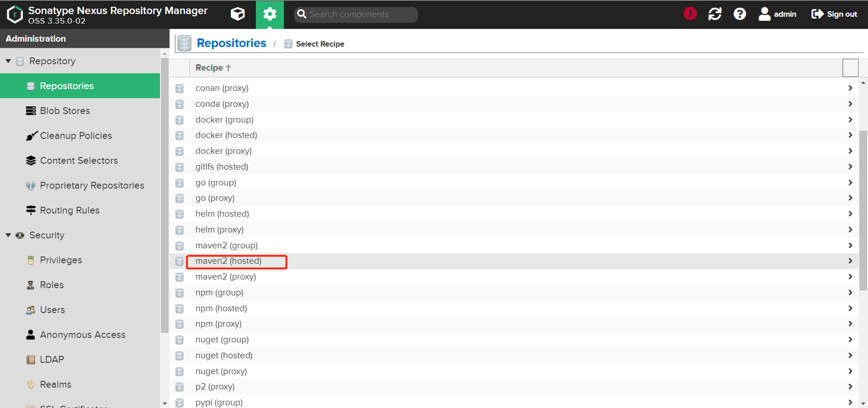
Task: Click the recipe list vertical scrollbar thumb
Action: coord(863,210)
